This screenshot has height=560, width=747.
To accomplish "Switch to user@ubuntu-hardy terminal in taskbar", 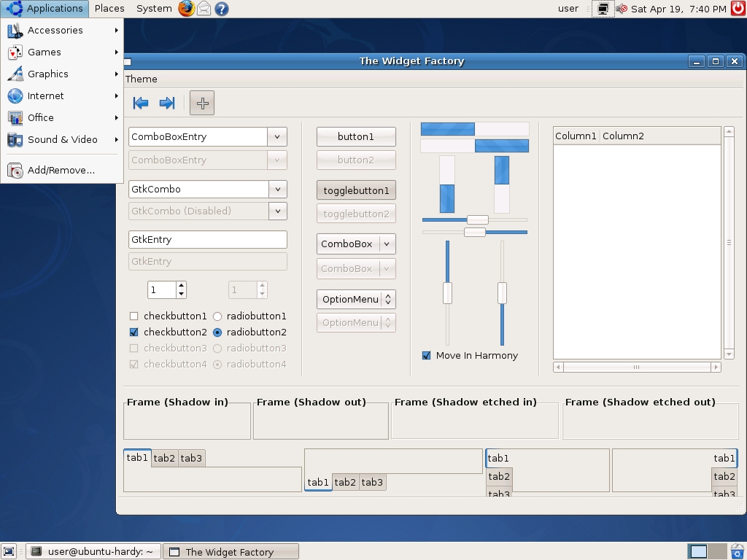I will [93, 552].
